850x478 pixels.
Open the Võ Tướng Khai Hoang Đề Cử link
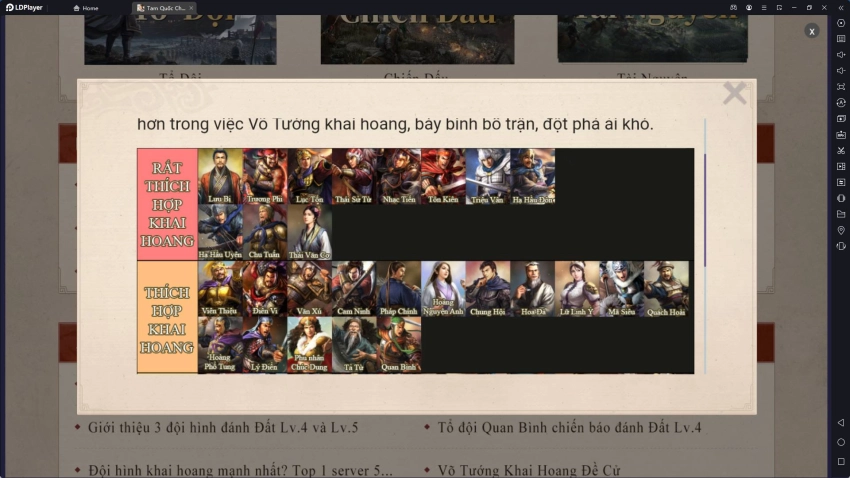pyautogui.click(x=529, y=470)
